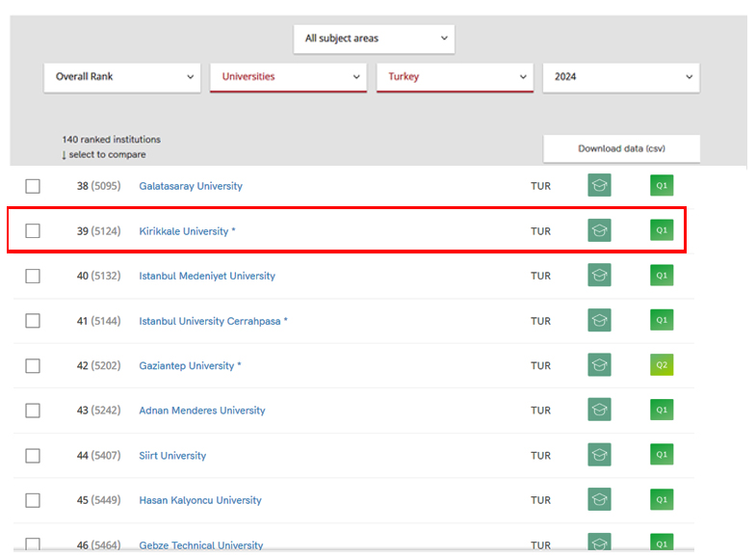The image size is (756, 557).
Task: Open the All subject areas dropdown
Action: click(374, 39)
